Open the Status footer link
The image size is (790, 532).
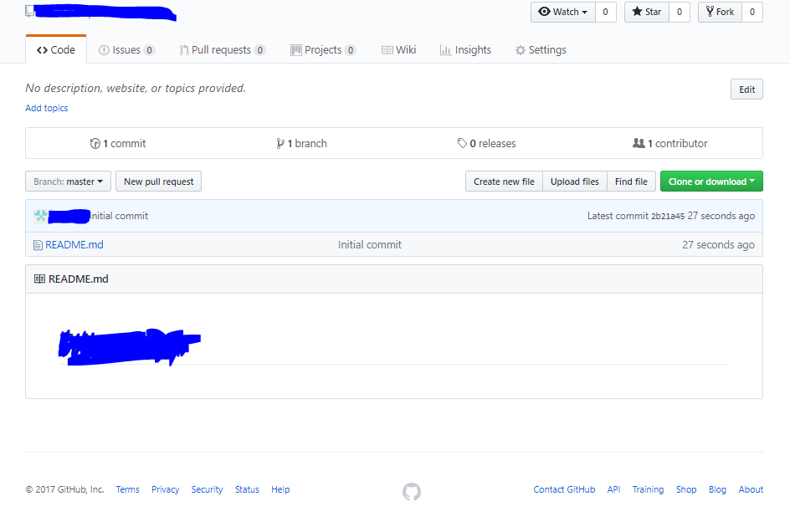247,489
